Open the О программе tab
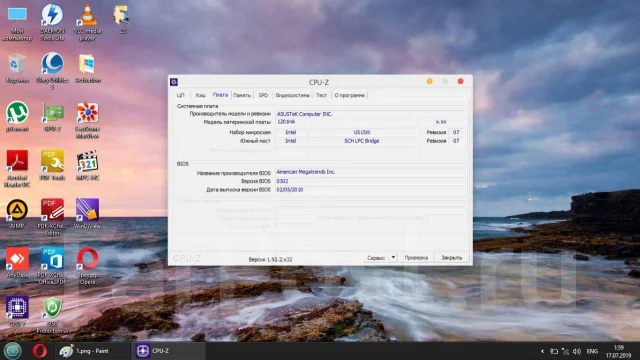Screen dimensions: 640x360 pos(349,95)
